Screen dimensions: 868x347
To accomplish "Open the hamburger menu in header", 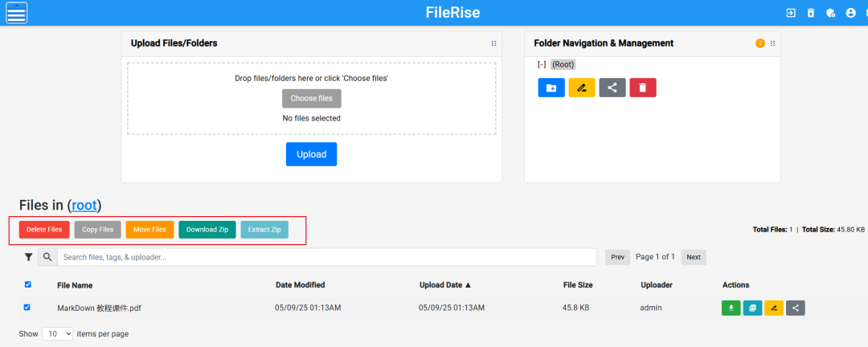I will 17,12.
